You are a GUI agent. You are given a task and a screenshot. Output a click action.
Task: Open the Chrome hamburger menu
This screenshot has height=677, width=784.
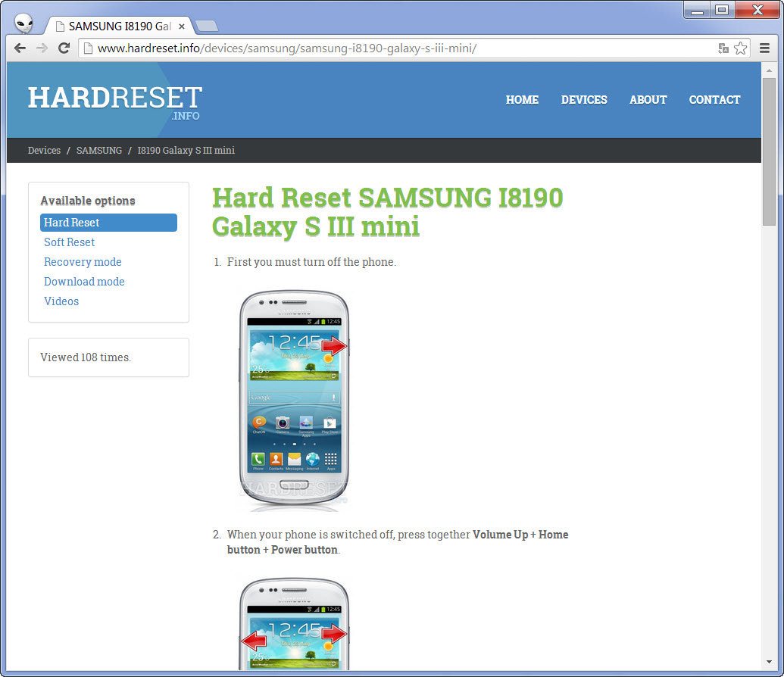click(764, 48)
